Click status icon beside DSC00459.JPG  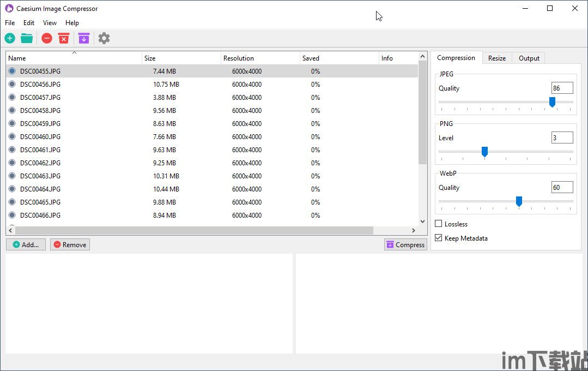[12, 123]
